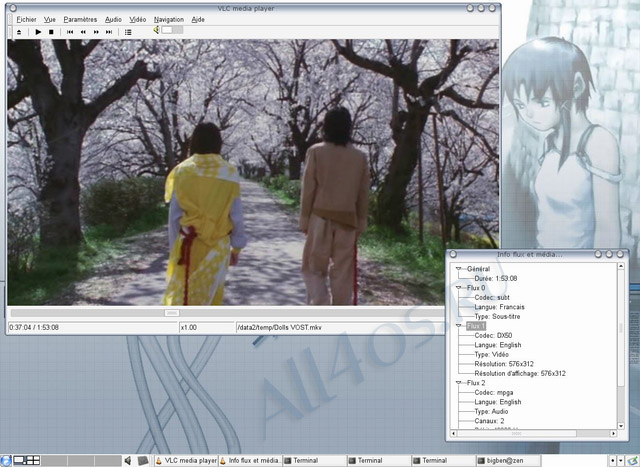Click the desktop pager grid icon on taskbar
Screen dimensions: 640x467
[x=33, y=461]
